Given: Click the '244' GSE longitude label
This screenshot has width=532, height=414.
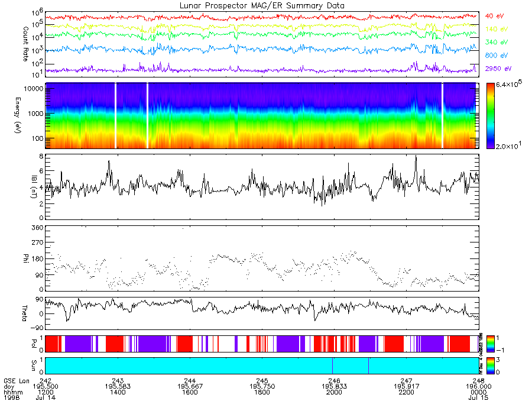Looking at the screenshot, I should (190, 381).
